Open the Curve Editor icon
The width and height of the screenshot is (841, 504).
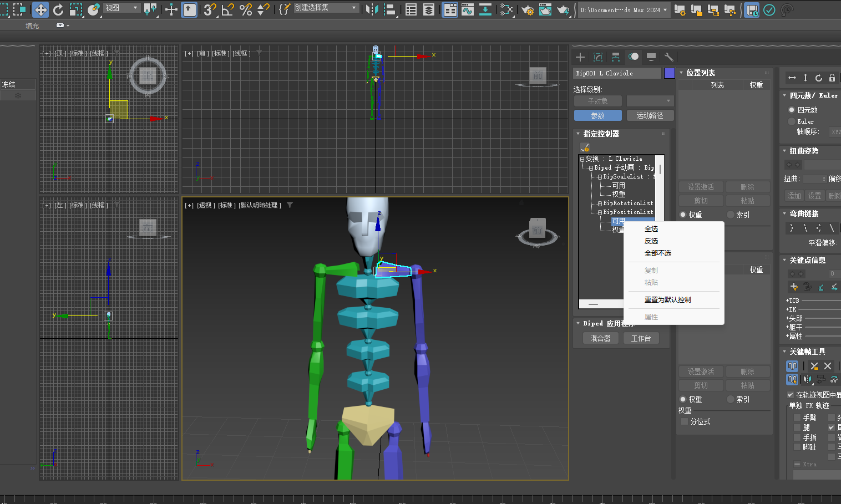[468, 9]
